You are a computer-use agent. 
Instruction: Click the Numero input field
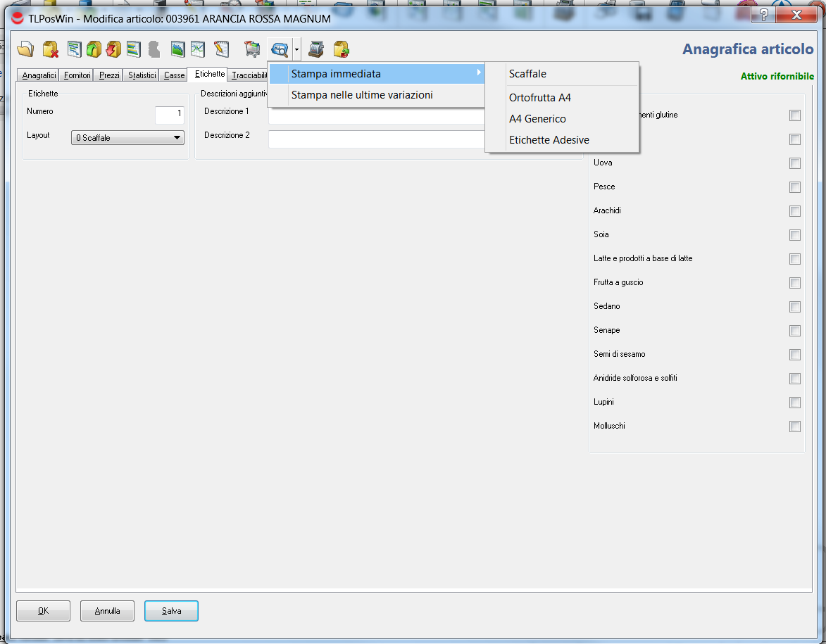click(169, 115)
